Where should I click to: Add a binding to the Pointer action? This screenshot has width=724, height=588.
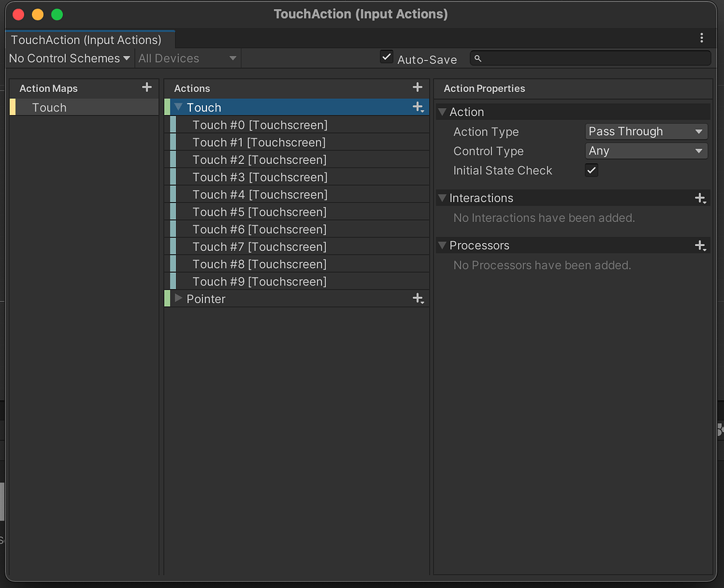click(x=419, y=298)
